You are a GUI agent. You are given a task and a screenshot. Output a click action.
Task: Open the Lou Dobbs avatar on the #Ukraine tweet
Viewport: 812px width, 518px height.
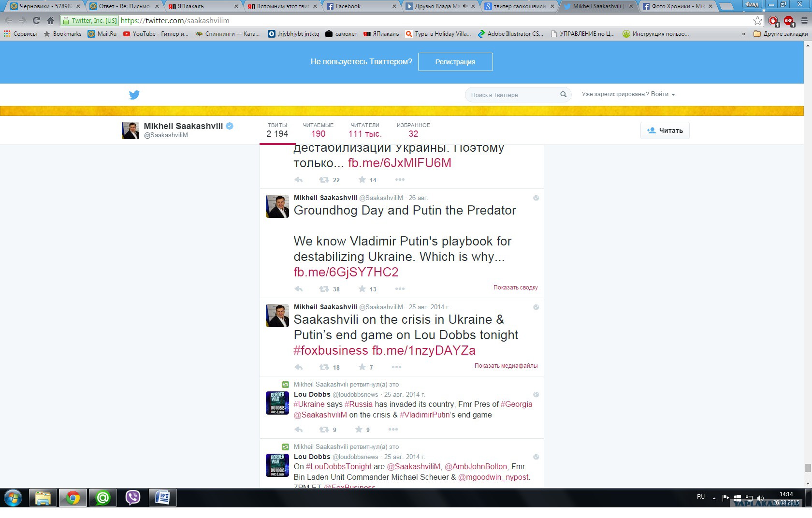pyautogui.click(x=277, y=403)
